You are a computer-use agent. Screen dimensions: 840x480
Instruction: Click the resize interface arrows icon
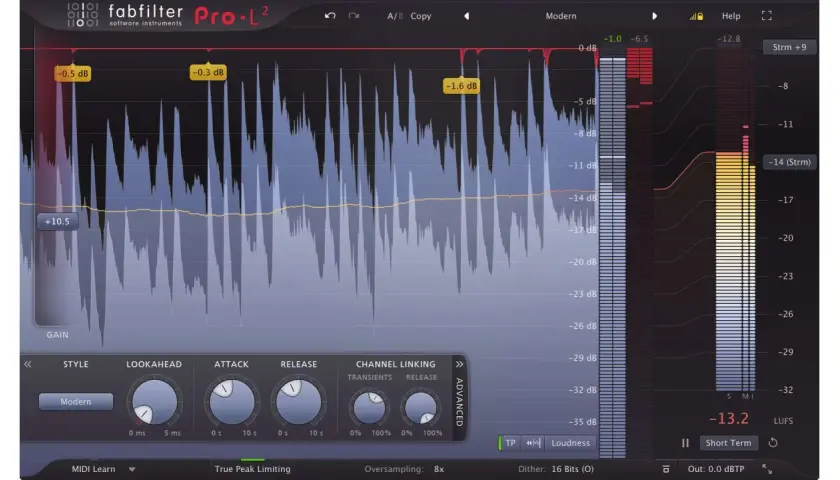(x=767, y=469)
